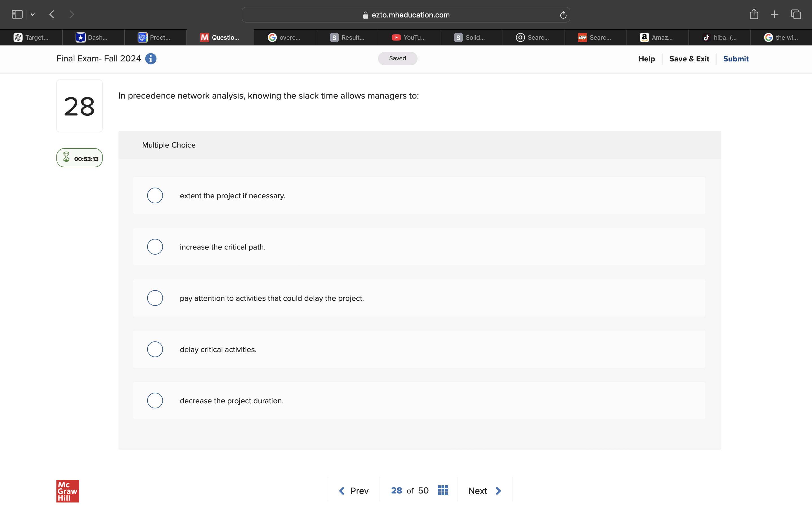Click the Safari sidebar toggle icon
This screenshot has width=812, height=507.
tap(17, 14)
